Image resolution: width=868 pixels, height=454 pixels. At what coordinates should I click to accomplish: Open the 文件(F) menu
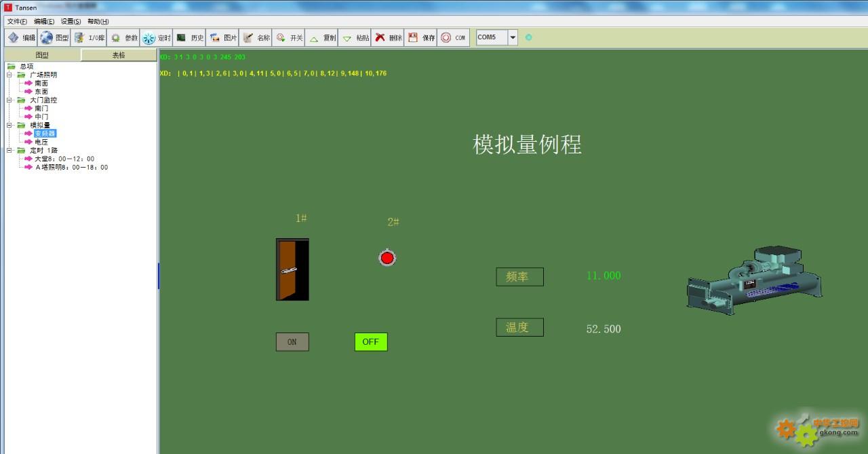17,21
